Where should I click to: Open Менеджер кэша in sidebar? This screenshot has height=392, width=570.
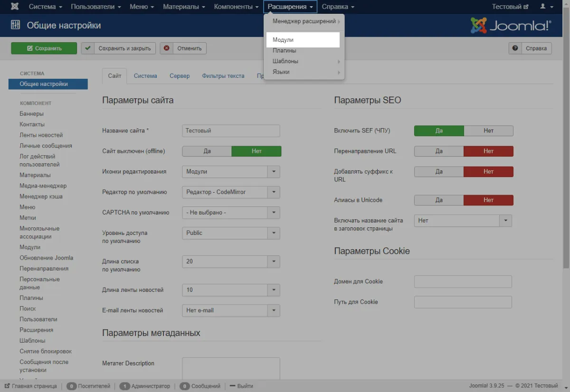tap(41, 196)
